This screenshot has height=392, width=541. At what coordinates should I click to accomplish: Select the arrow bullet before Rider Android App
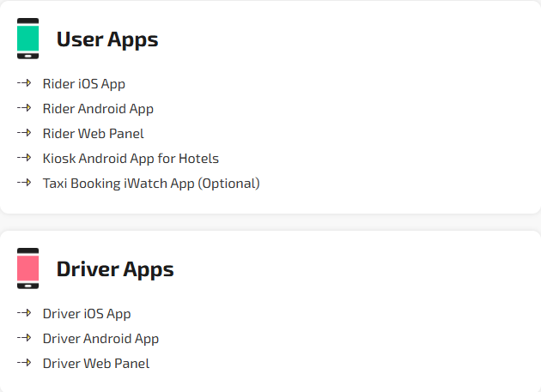[24, 108]
